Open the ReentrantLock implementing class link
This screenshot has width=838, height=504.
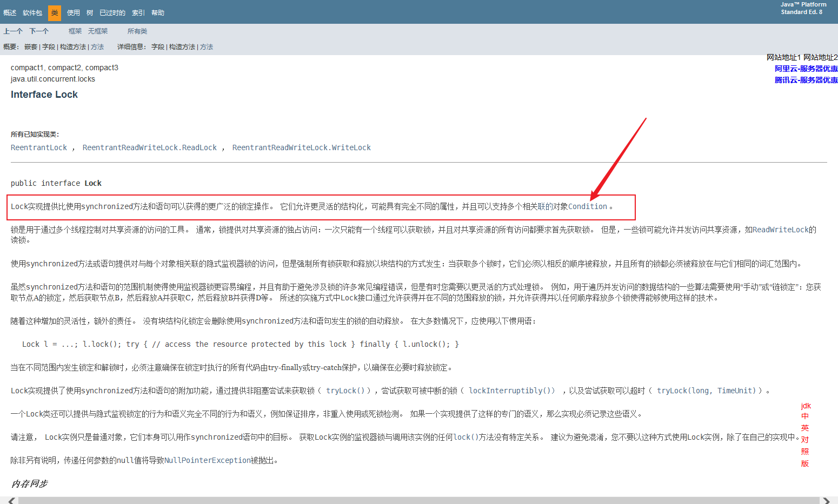(39, 147)
